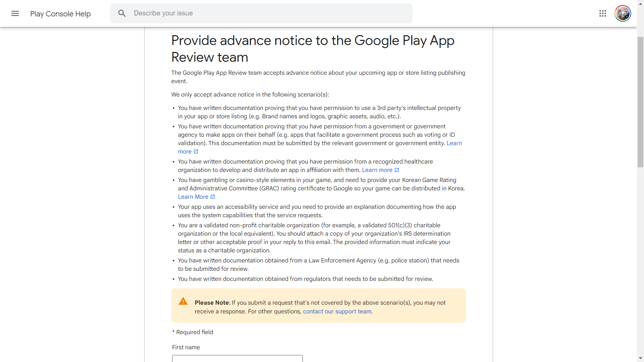
Task: Click into the First name field
Action: (237, 359)
